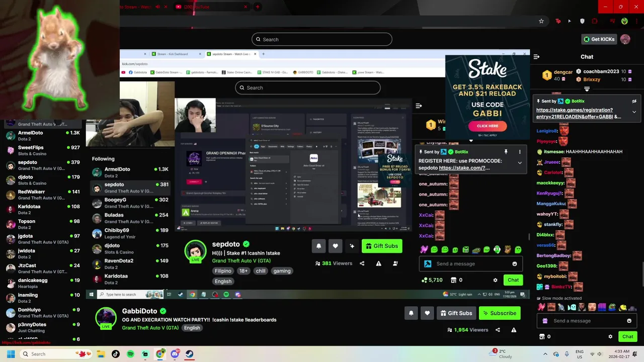This screenshot has width=644, height=362.
Task: Unpin sepdoto's BotRix message with pin icon
Action: [506, 152]
